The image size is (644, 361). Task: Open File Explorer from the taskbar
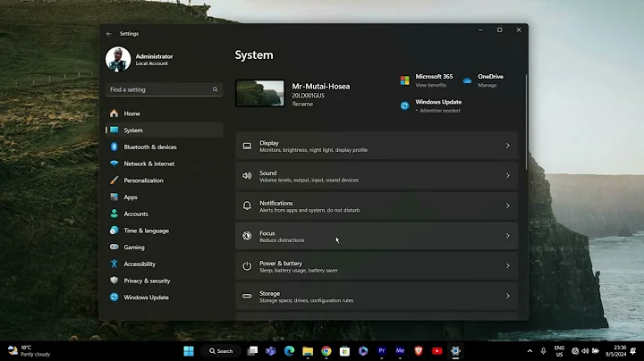[308, 351]
